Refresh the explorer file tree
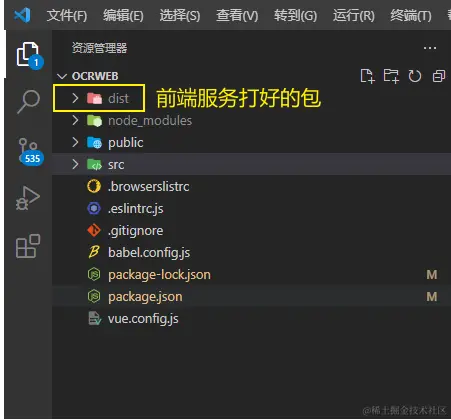The width and height of the screenshot is (451, 420). [x=415, y=76]
